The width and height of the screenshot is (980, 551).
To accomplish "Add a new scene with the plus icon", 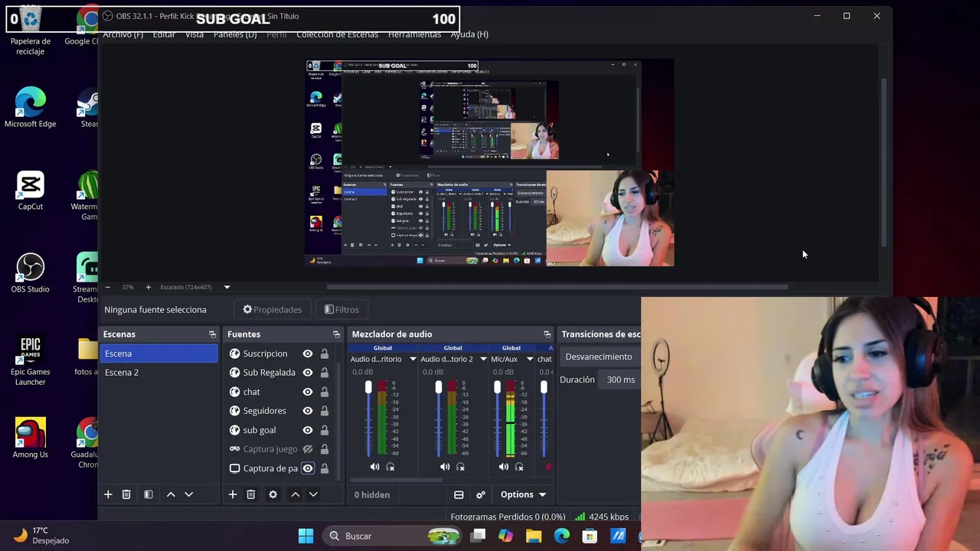I will (x=108, y=494).
